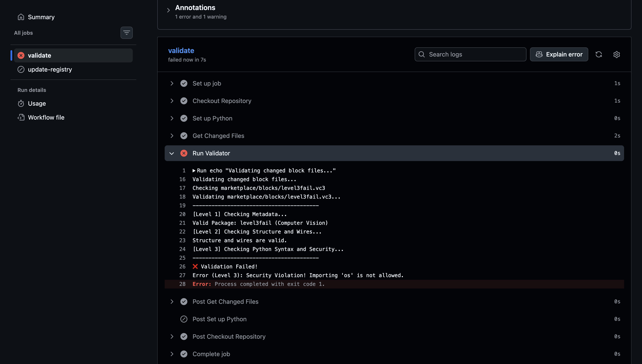Click the red failed icon beside validate

[21, 55]
